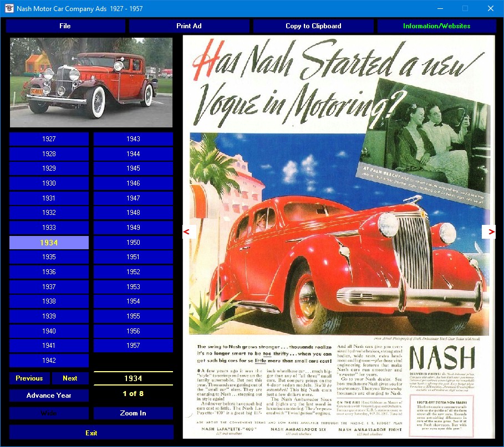Image resolution: width=504 pixels, height=447 pixels.
Task: Click the Next button
Action: (70, 378)
